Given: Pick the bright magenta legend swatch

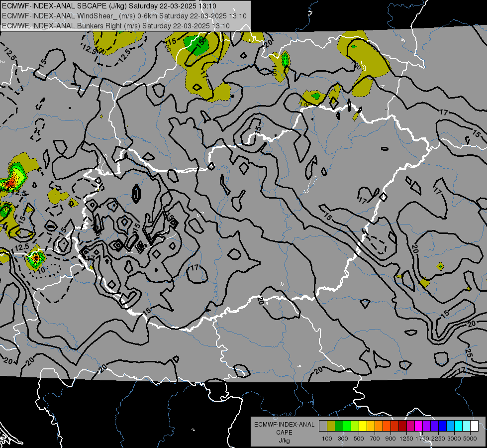Looking at the screenshot, I should click(x=419, y=426).
